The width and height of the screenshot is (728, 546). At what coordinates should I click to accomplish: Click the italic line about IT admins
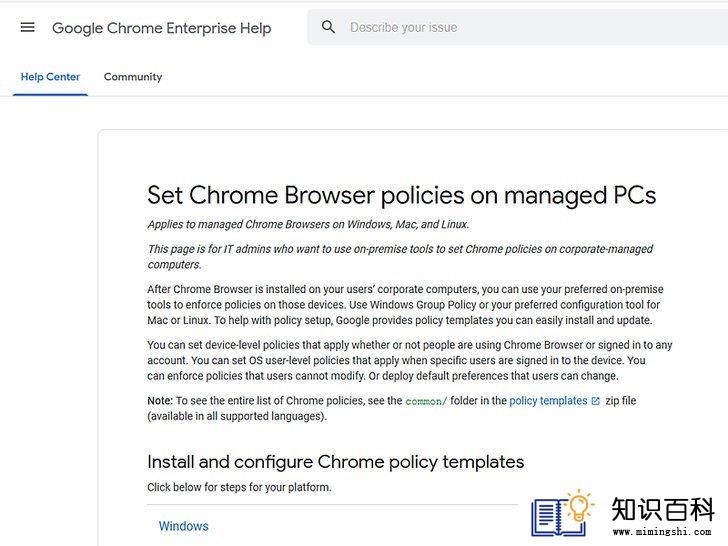coord(400,257)
